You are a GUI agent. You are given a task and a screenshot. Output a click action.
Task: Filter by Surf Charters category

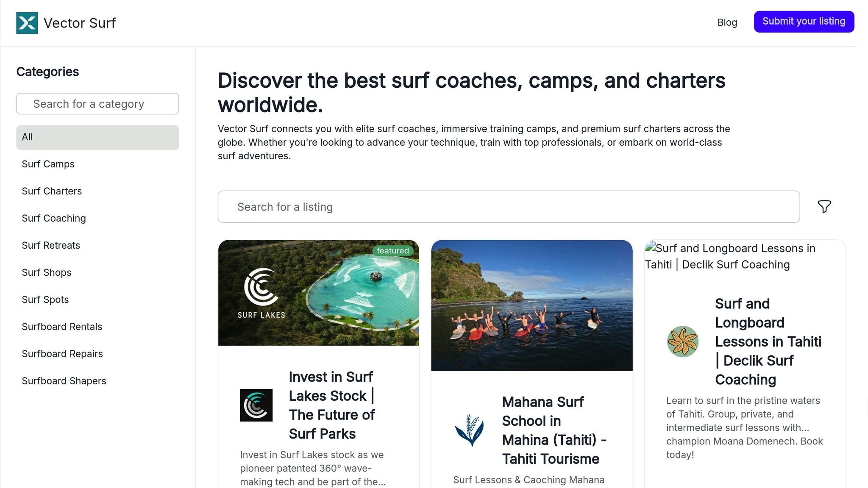[x=52, y=191]
